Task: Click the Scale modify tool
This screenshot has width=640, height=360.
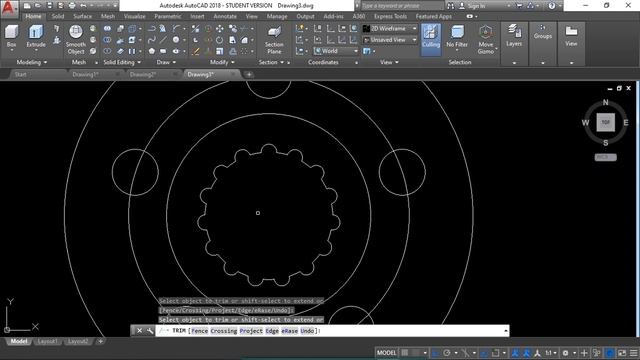Action: click(220, 51)
